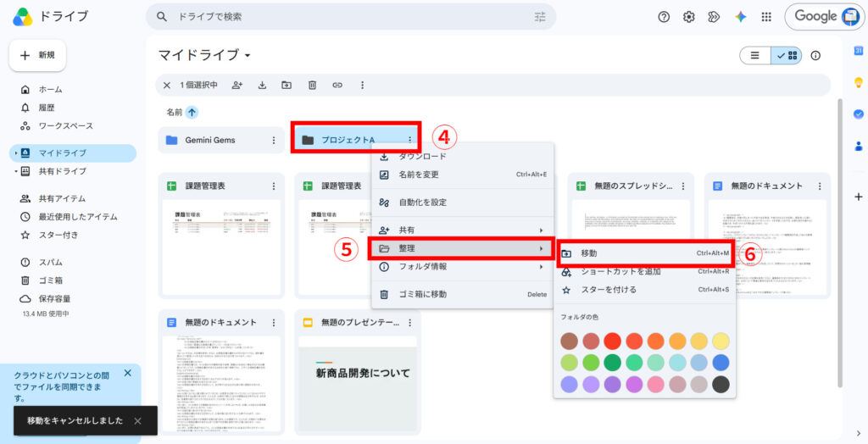
Task: Choose スターを付ける in the submenu
Action: (645, 290)
